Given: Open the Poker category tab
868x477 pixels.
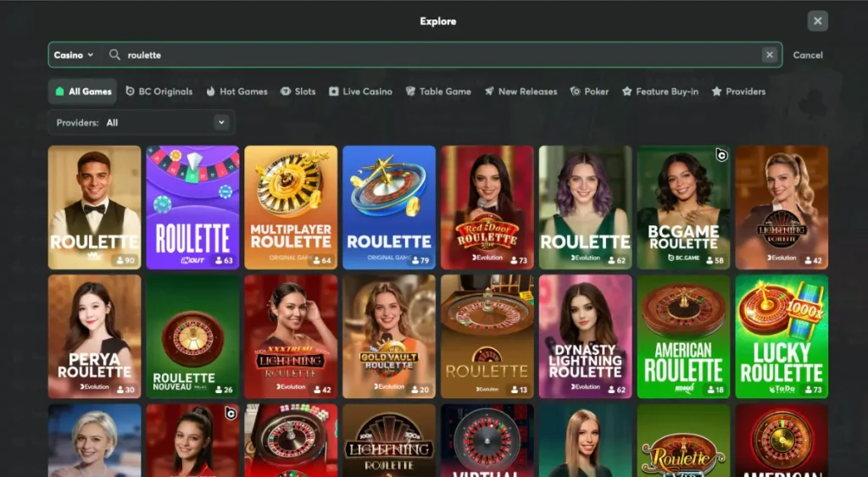Looking at the screenshot, I should [x=589, y=92].
